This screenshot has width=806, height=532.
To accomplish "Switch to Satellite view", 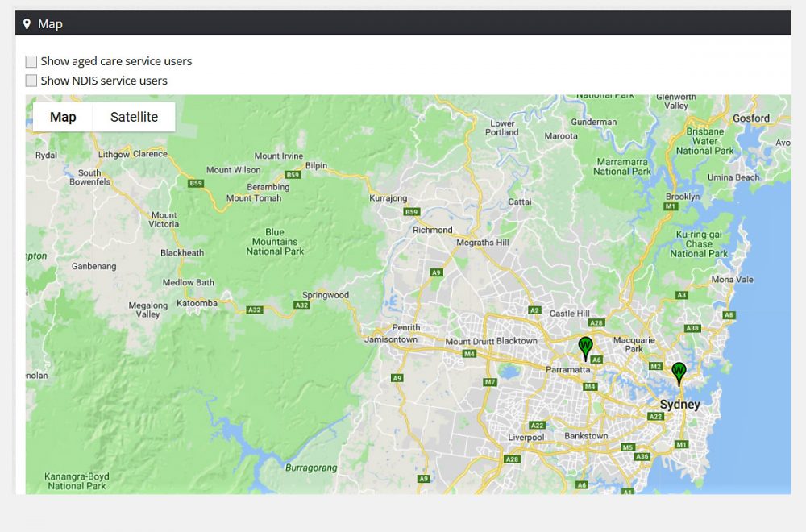I will tap(134, 117).
